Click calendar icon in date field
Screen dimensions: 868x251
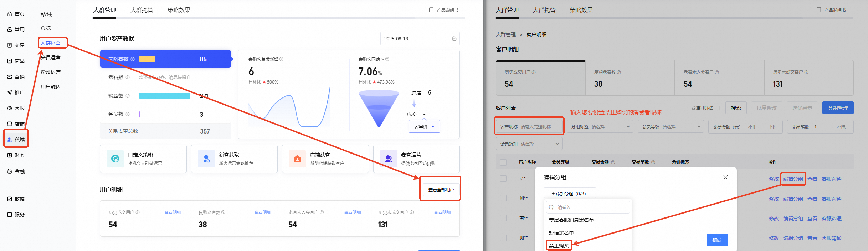454,39
